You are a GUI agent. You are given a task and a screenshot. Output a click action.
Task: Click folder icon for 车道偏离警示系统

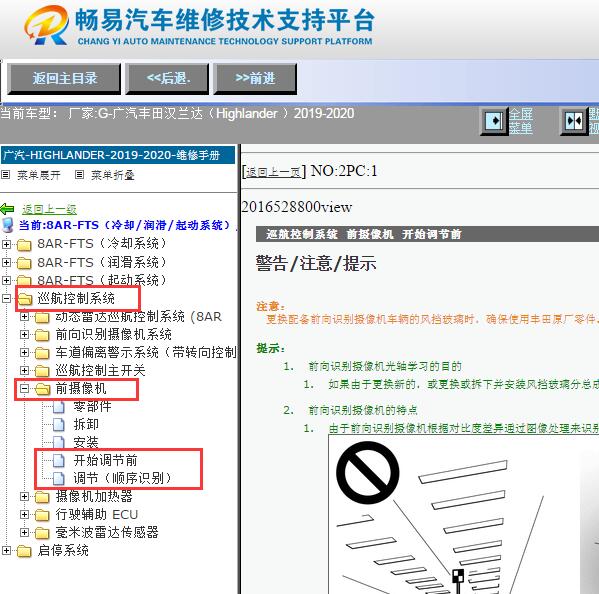pos(42,353)
